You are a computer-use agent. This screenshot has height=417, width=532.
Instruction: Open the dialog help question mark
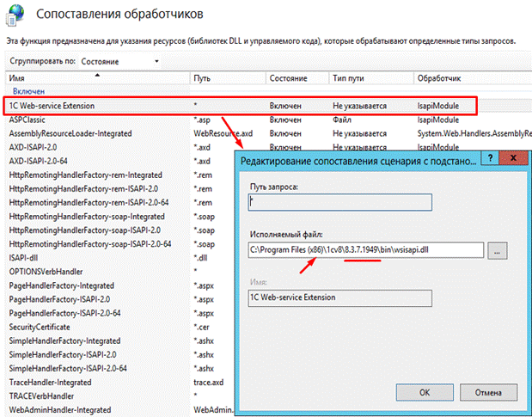pyautogui.click(x=491, y=158)
